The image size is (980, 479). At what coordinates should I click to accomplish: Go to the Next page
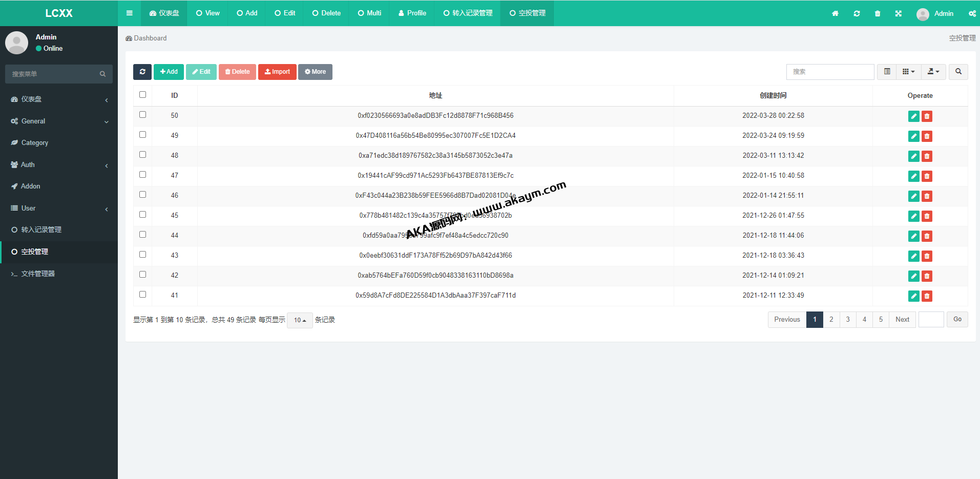pos(902,320)
